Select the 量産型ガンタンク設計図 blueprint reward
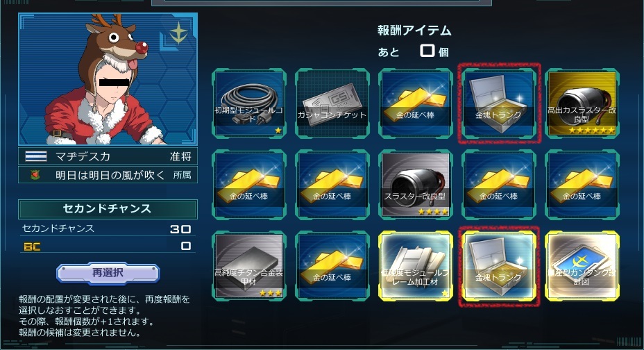The height and width of the screenshot is (350, 644). (582, 266)
